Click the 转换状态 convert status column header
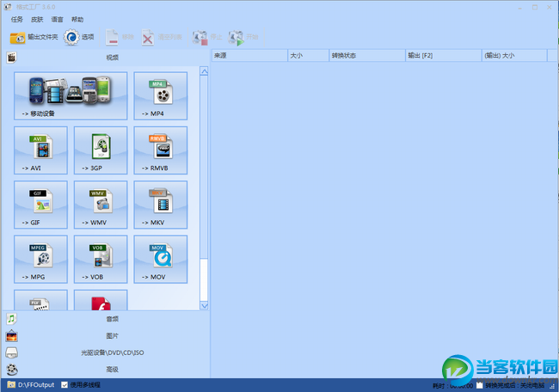This screenshot has height=392, width=559. [x=367, y=56]
